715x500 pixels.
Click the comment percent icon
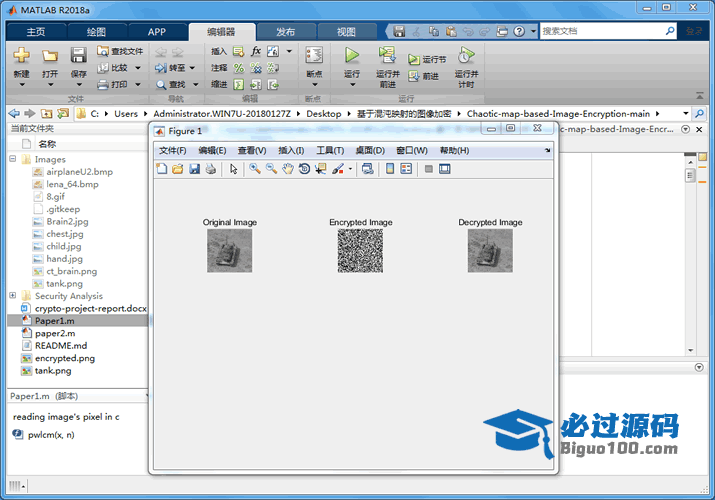point(238,68)
